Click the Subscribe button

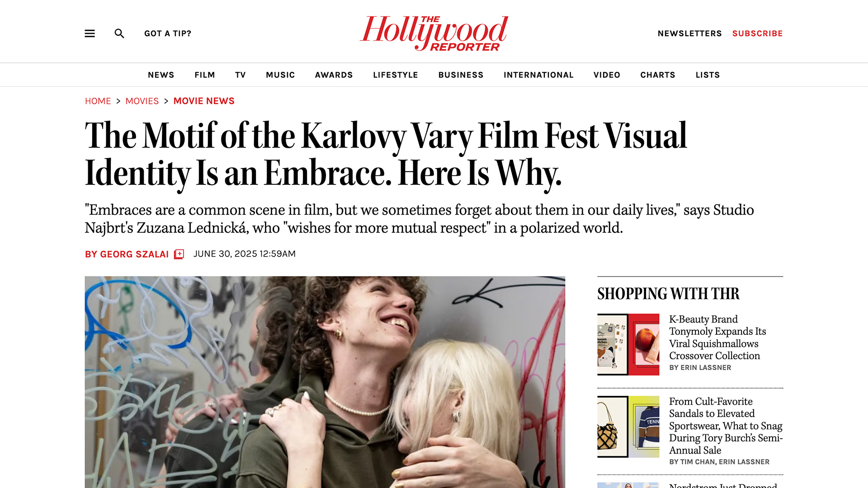pyautogui.click(x=758, y=33)
